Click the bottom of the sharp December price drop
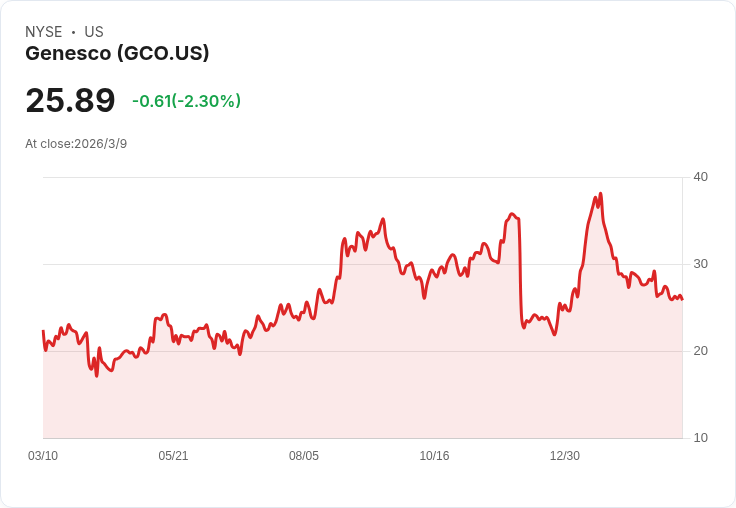 coord(523,327)
